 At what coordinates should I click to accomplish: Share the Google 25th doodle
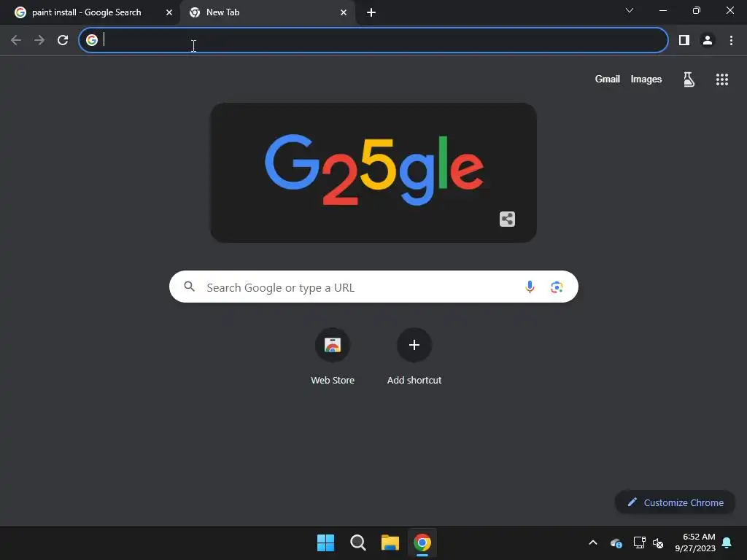[x=507, y=219]
